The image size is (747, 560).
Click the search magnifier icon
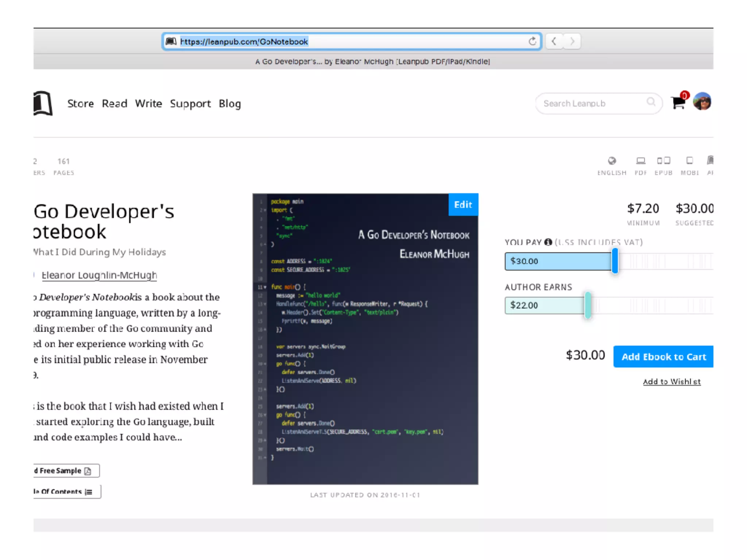pos(651,102)
